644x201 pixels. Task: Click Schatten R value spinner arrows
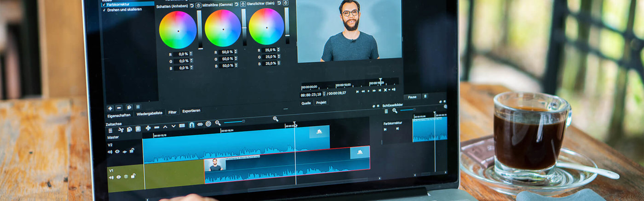point(191,54)
